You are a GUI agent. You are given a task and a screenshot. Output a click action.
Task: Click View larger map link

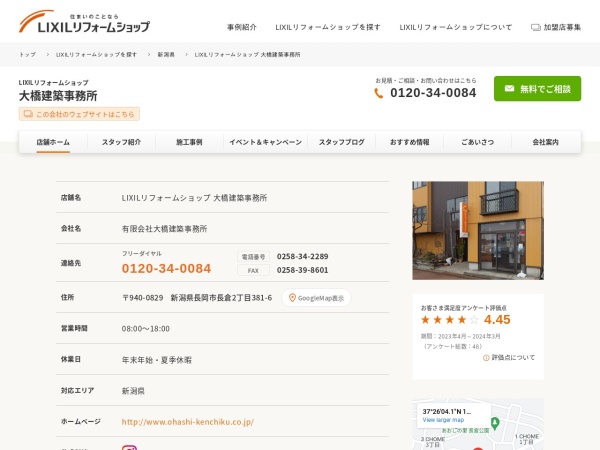click(443, 420)
